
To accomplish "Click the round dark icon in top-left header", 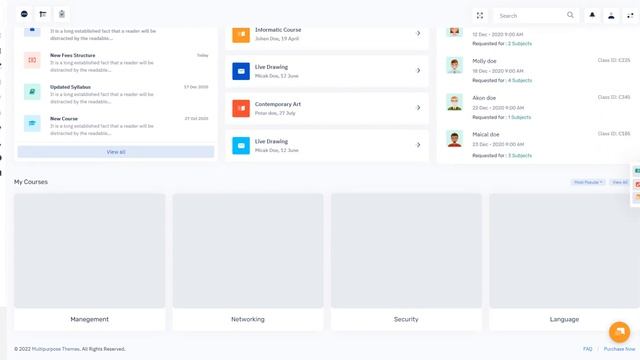I will pyautogui.click(x=24, y=14).
